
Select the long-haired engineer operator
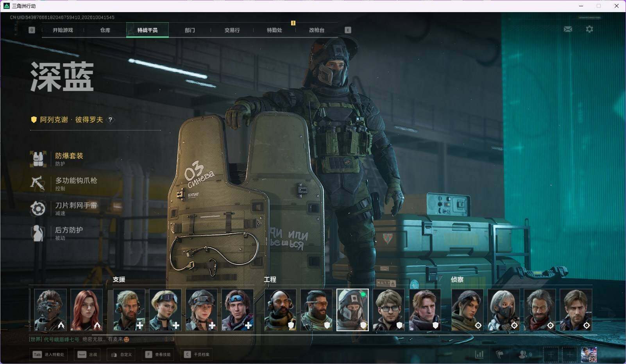point(425,310)
